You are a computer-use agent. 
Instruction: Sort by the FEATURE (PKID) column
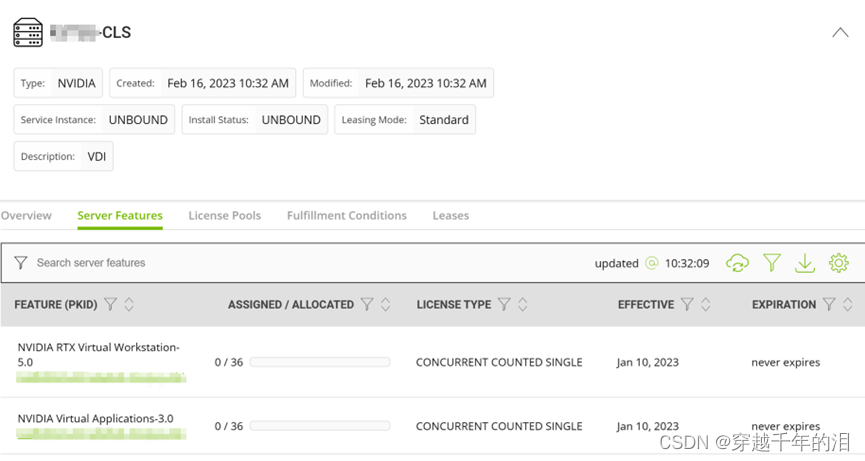(129, 304)
